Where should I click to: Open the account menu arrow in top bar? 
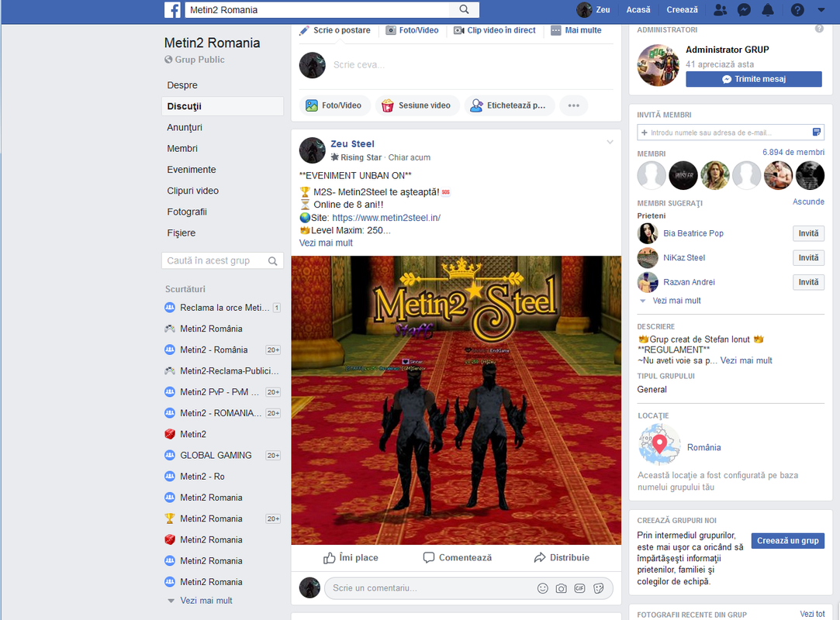click(821, 9)
